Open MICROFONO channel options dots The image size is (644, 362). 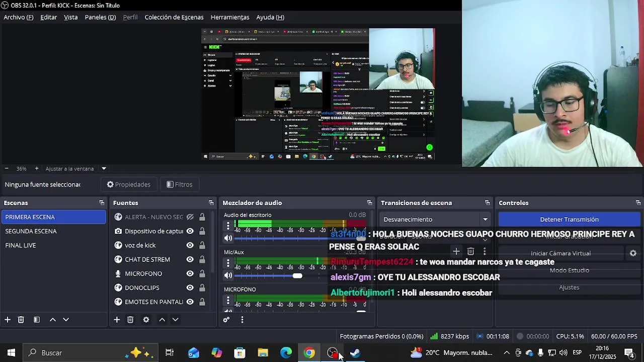coord(228,300)
